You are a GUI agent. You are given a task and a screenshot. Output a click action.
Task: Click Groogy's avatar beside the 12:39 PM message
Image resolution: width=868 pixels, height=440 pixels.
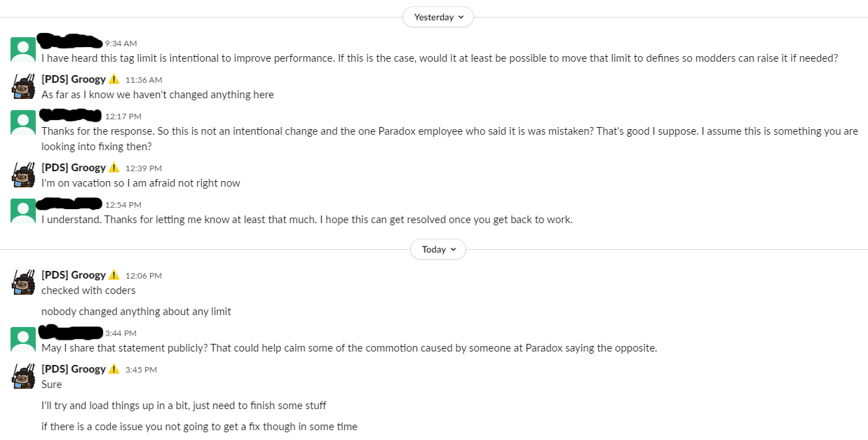point(23,175)
